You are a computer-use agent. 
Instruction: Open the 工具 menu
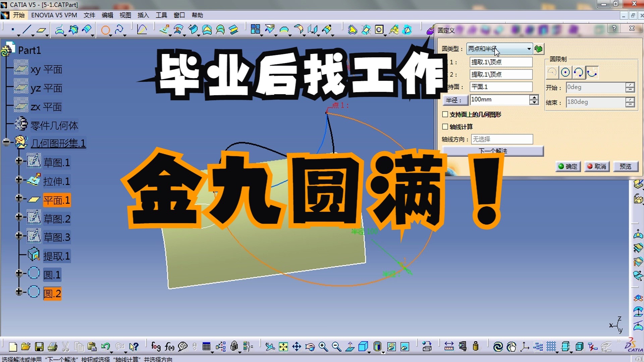pyautogui.click(x=161, y=15)
